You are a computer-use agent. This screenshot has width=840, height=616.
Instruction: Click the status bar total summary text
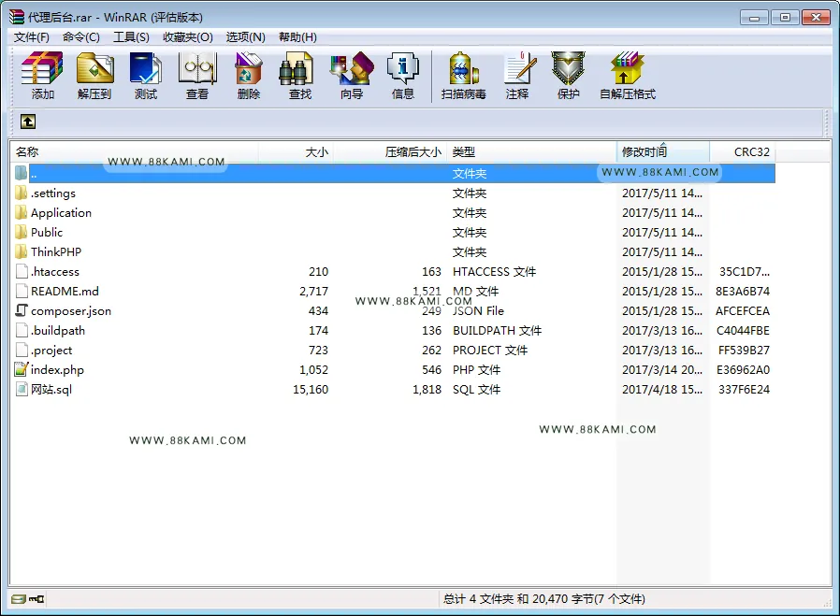pyautogui.click(x=543, y=599)
